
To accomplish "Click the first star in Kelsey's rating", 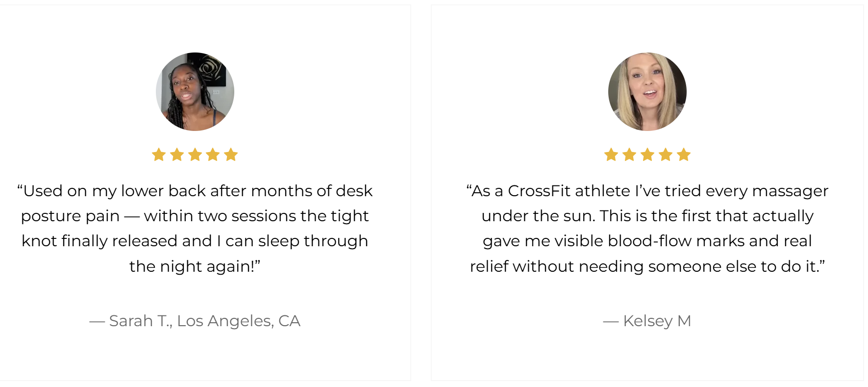I will (611, 155).
